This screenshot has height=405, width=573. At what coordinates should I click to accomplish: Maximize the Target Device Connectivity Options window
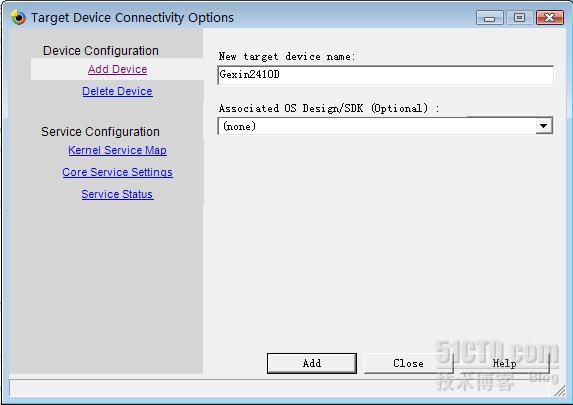[x=519, y=18]
